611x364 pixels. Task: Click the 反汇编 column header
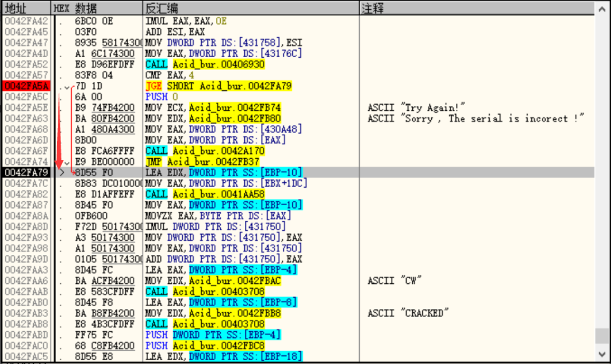251,8
